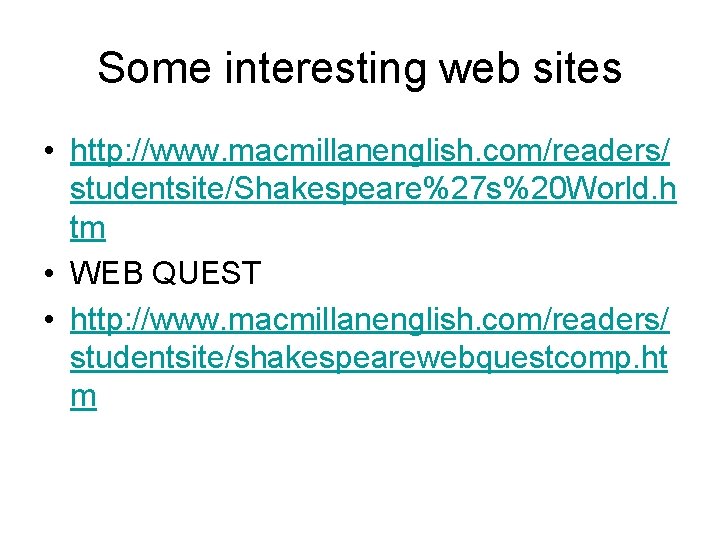
Task: Click the "studentsite/Shakespeare%27s%20World.h" link line
Action: pos(372,191)
